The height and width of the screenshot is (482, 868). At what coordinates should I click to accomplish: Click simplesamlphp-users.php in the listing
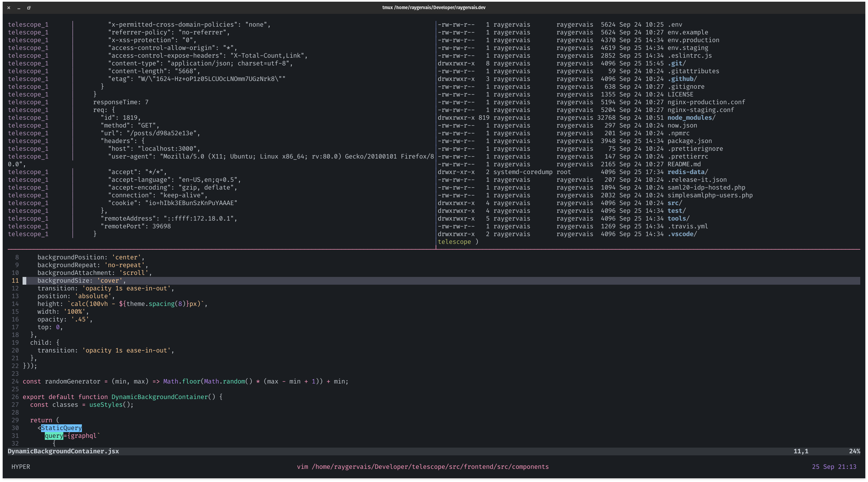point(710,195)
